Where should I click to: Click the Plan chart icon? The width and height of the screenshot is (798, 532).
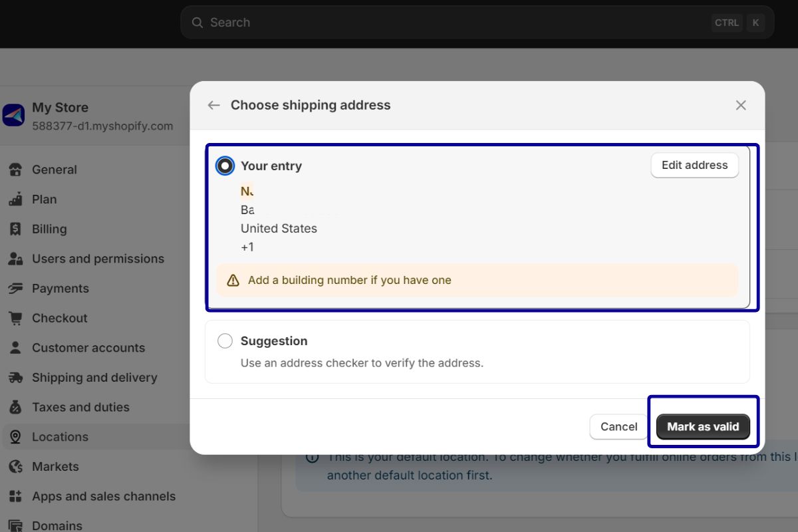coord(16,199)
